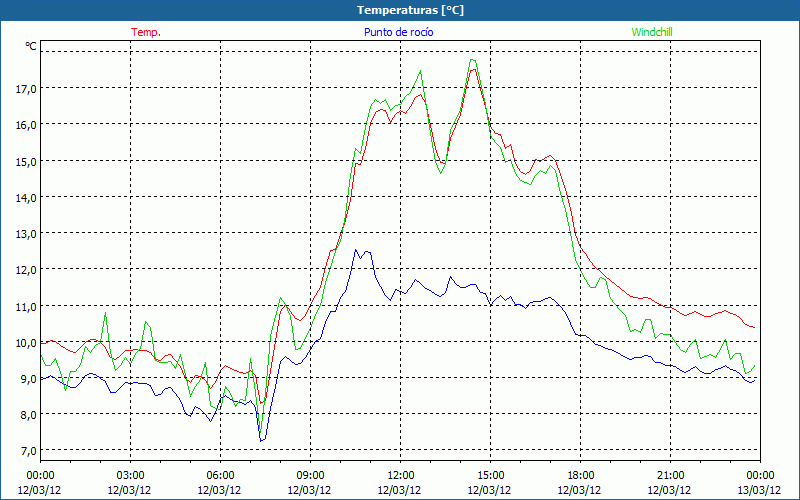Click the 15:00 time label

pos(490,476)
